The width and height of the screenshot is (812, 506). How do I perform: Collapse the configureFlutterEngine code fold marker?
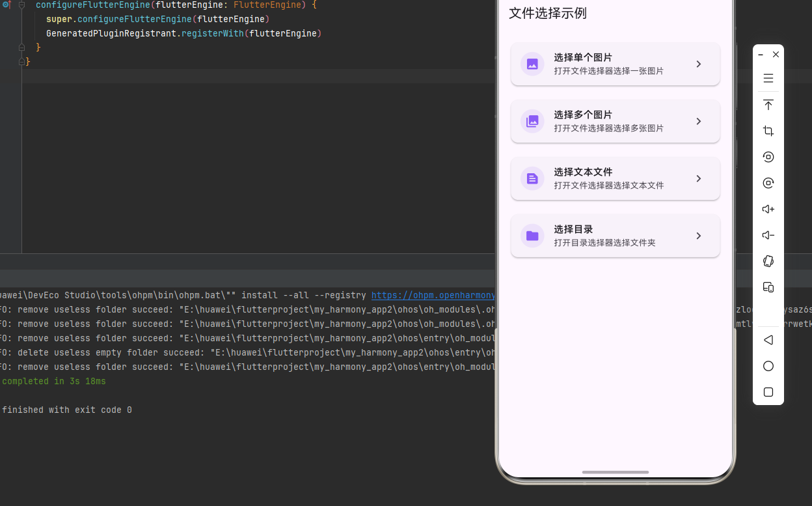21,5
